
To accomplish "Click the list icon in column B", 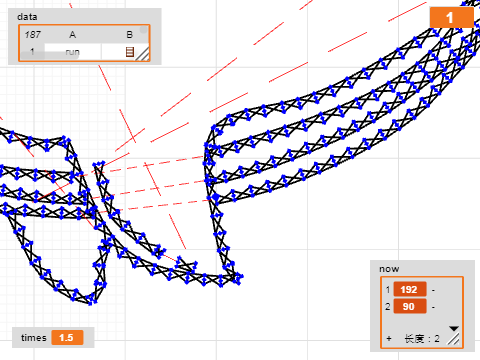I will tap(130, 52).
